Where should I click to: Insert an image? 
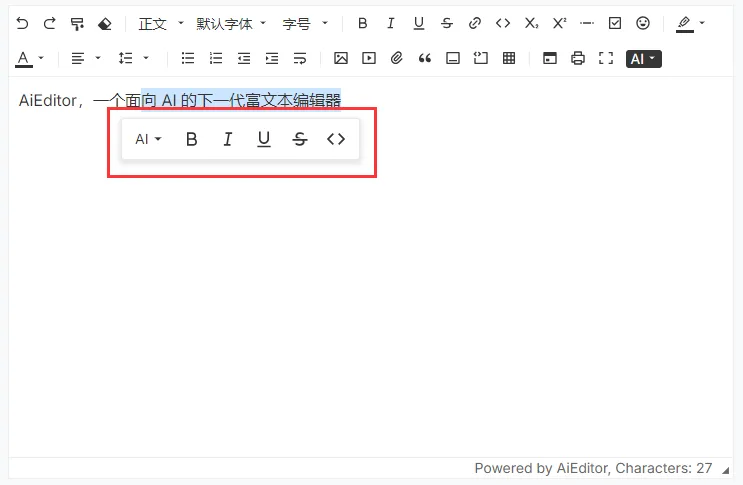click(x=341, y=58)
